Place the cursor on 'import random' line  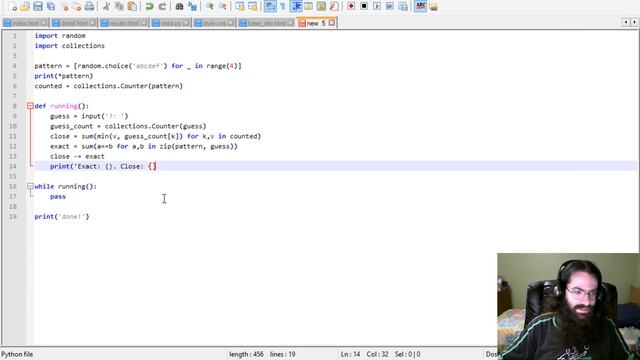coord(60,36)
